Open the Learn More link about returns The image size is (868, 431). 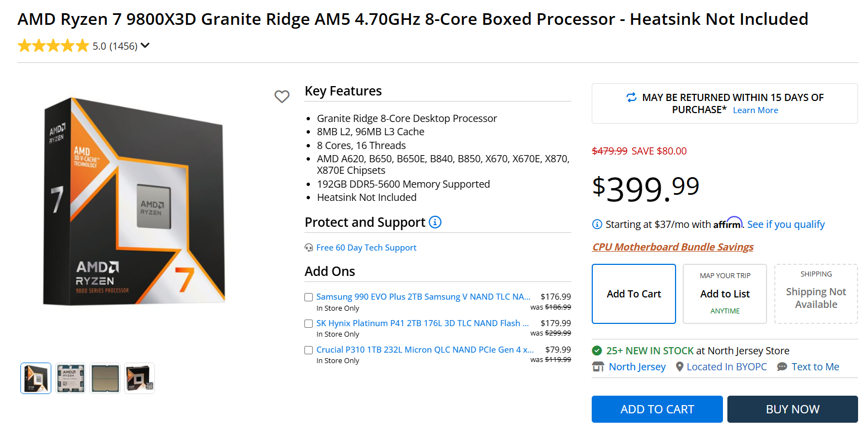coord(755,110)
